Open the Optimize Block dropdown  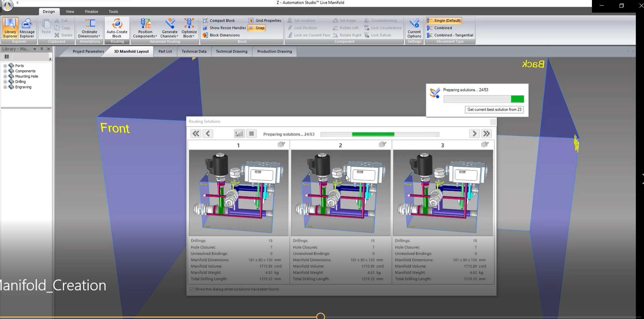(189, 28)
